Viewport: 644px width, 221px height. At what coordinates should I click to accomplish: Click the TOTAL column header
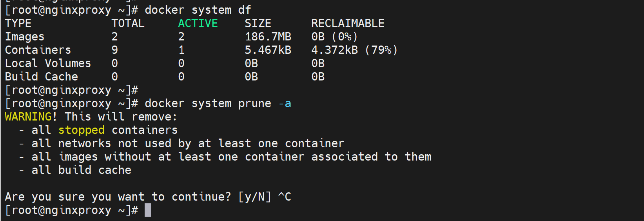pyautogui.click(x=128, y=23)
